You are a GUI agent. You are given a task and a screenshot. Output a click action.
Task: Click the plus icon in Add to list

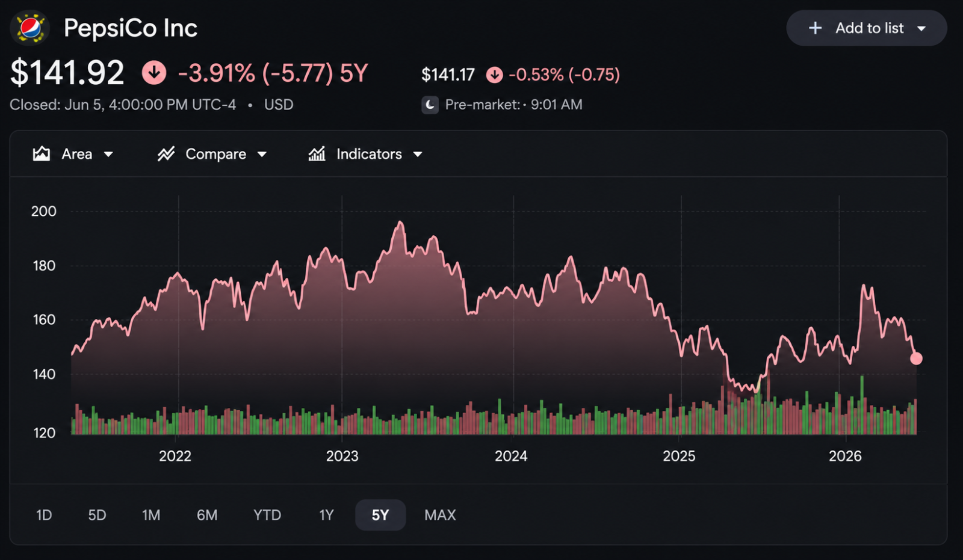[815, 28]
